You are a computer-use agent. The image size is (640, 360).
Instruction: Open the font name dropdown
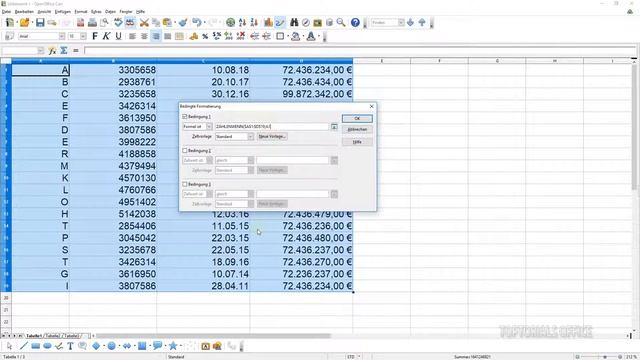tap(62, 36)
